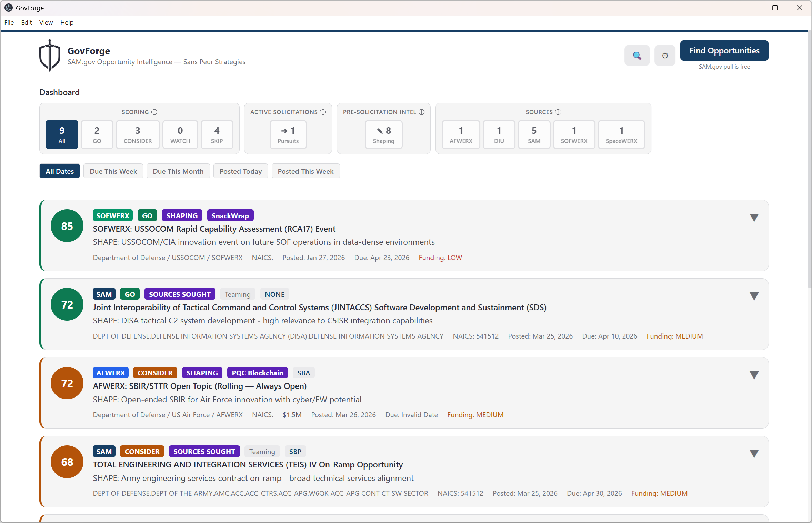The width and height of the screenshot is (812, 523).
Task: Click the SnackWrap tag on SOFWERX card
Action: tap(230, 215)
